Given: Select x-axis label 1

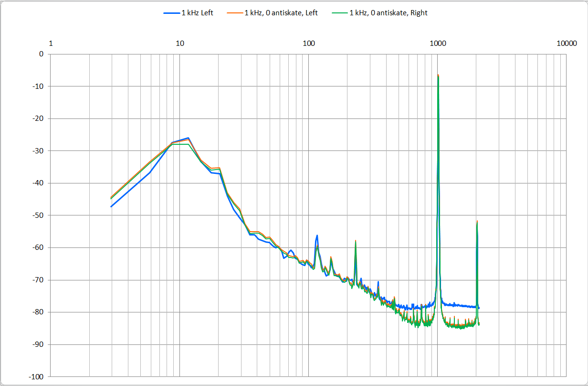Looking at the screenshot, I should tap(51, 43).
